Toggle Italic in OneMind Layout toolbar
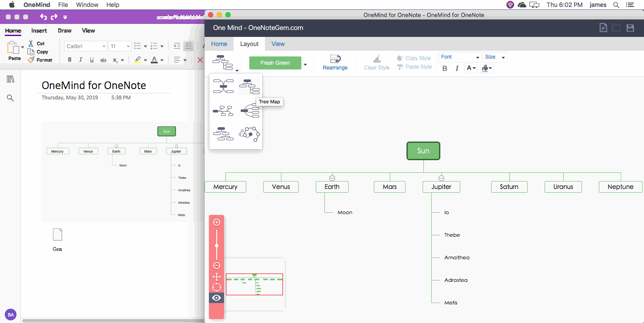 tap(457, 68)
